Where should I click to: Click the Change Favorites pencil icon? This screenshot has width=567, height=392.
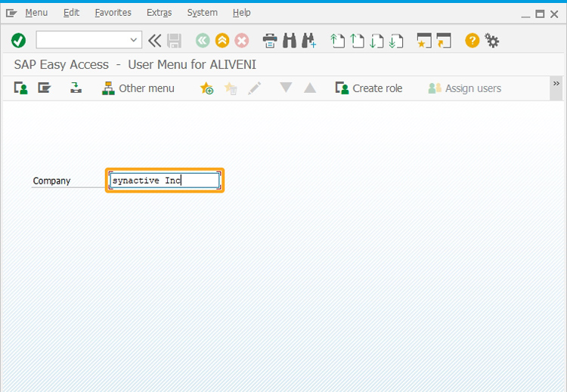point(254,88)
